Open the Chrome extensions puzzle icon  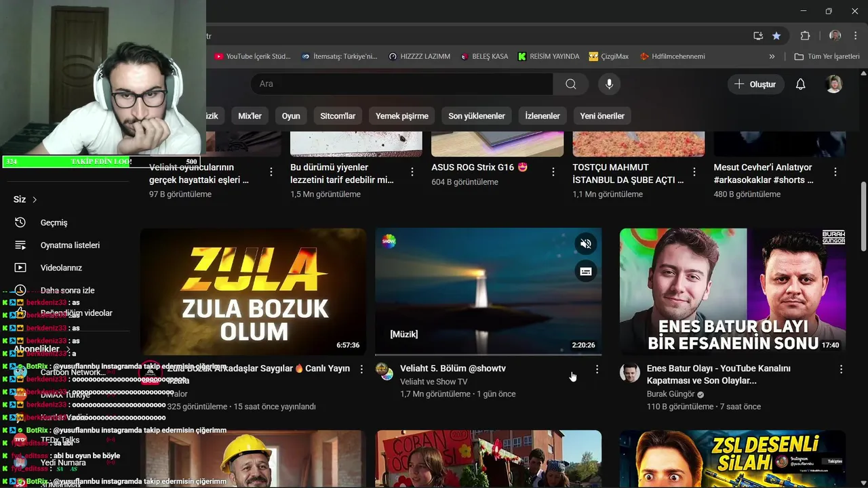pos(805,36)
